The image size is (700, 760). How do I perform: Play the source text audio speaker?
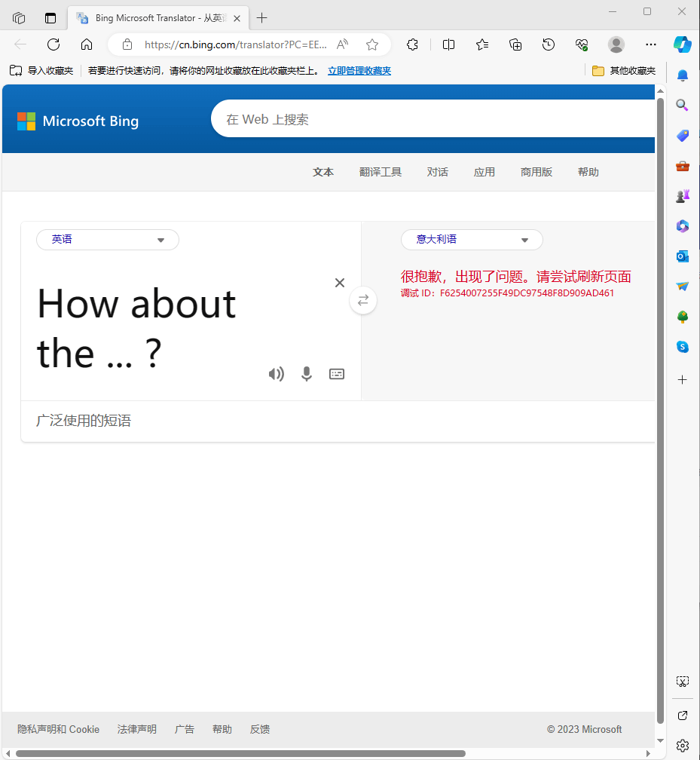(x=276, y=374)
